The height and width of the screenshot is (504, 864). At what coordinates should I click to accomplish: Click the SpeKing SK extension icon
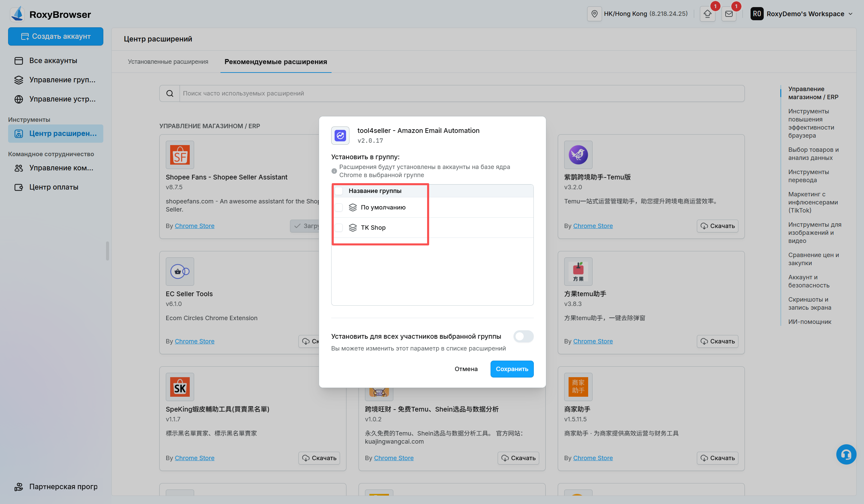tap(180, 387)
